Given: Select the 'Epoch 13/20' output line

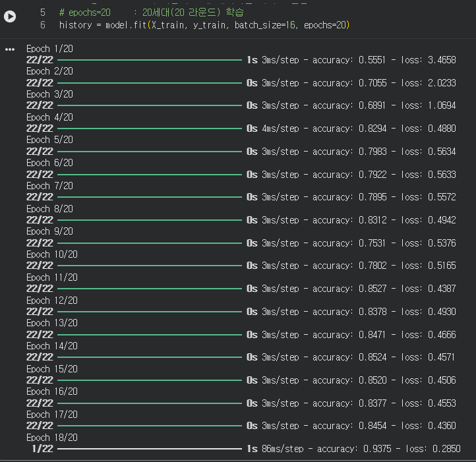Looking at the screenshot, I should click(52, 323).
